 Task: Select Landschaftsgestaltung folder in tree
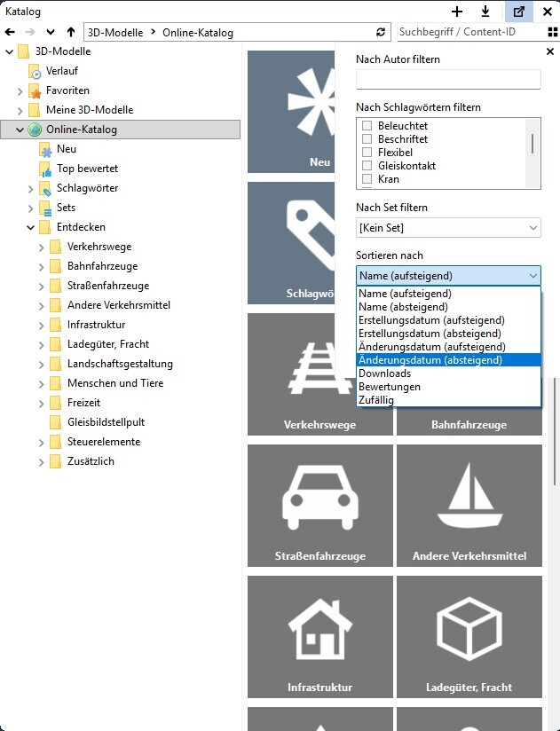(x=120, y=364)
